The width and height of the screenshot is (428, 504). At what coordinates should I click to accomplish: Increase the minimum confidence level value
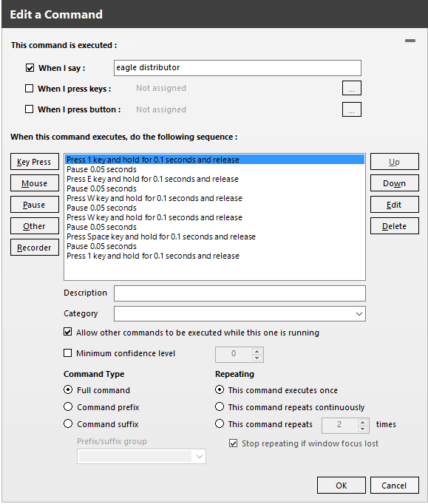click(257, 351)
